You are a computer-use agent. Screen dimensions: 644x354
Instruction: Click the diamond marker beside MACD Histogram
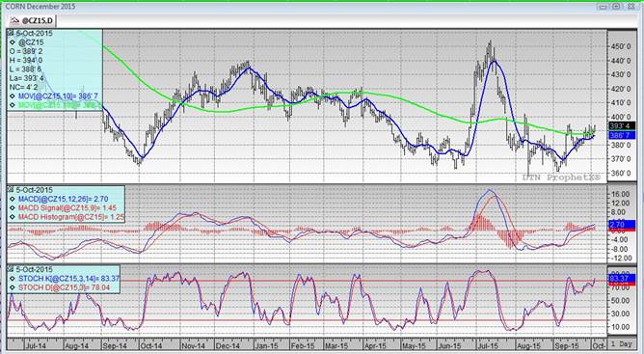(13, 217)
